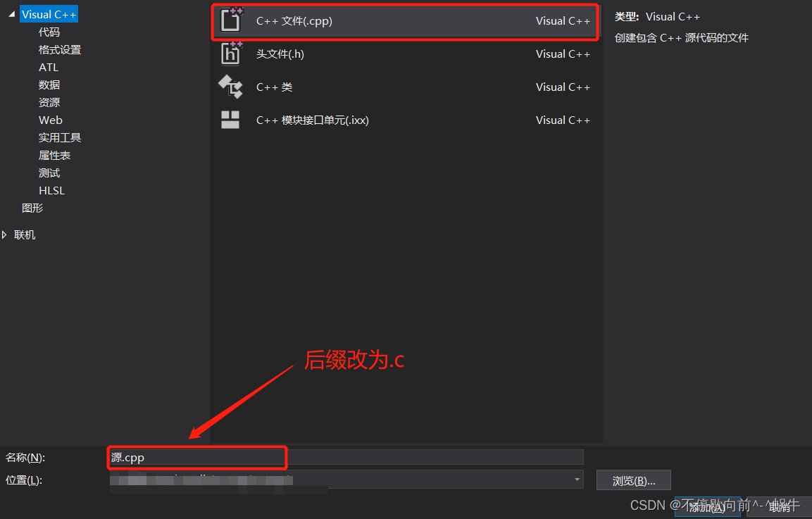Select the C++ 文件(.cpp) template icon
The width and height of the screenshot is (812, 519).
point(231,21)
